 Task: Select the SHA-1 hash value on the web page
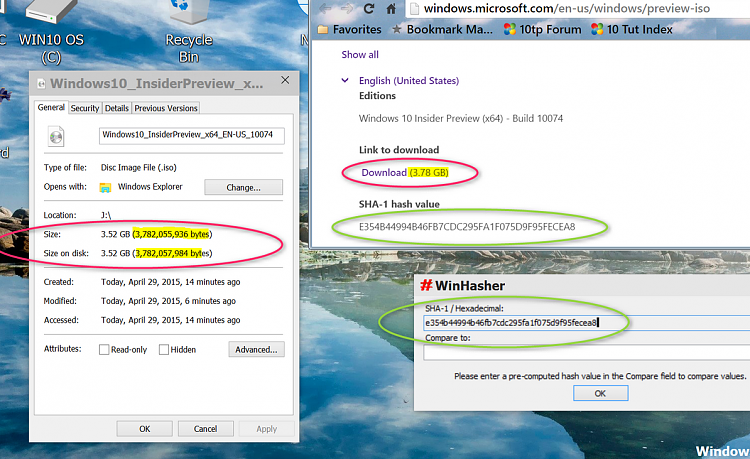pyautogui.click(x=467, y=227)
